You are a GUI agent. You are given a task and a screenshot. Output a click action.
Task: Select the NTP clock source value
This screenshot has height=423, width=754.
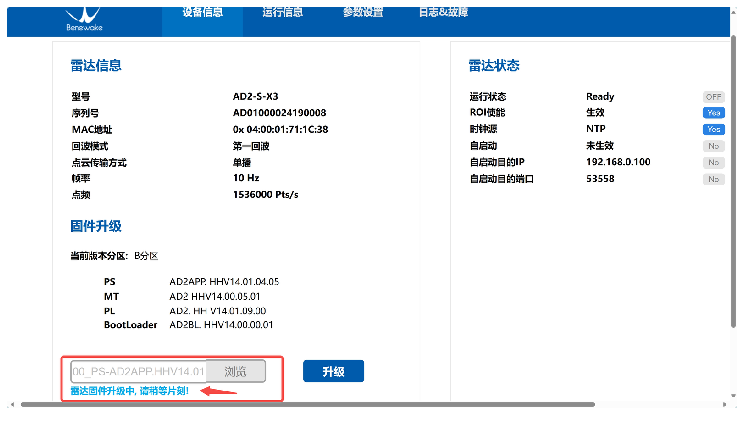(x=596, y=129)
